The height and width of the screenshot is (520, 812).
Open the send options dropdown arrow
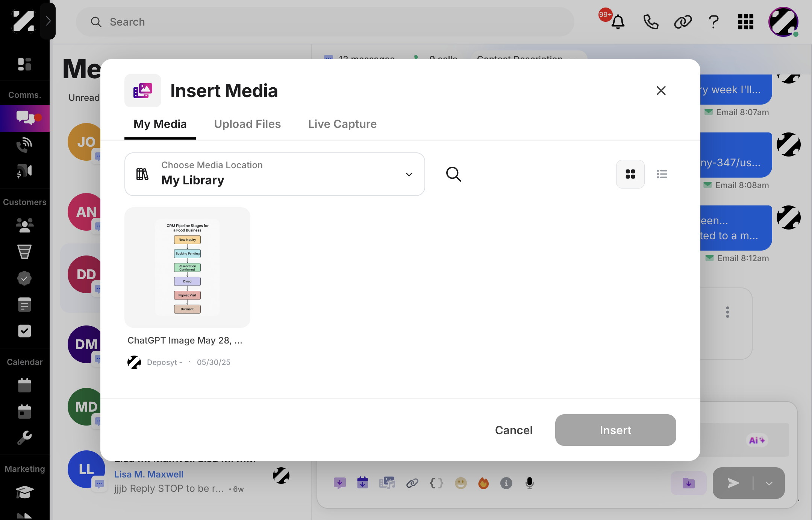[769, 483]
